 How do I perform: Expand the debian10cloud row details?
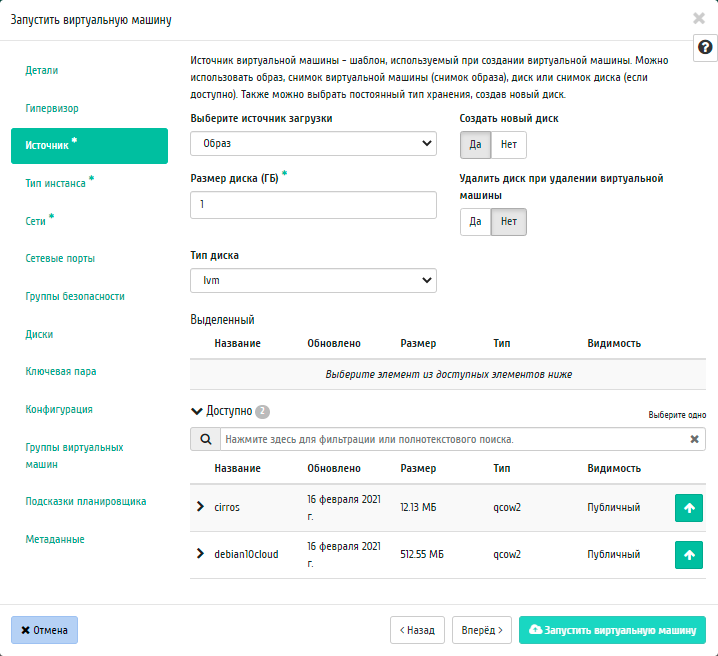coord(200,553)
